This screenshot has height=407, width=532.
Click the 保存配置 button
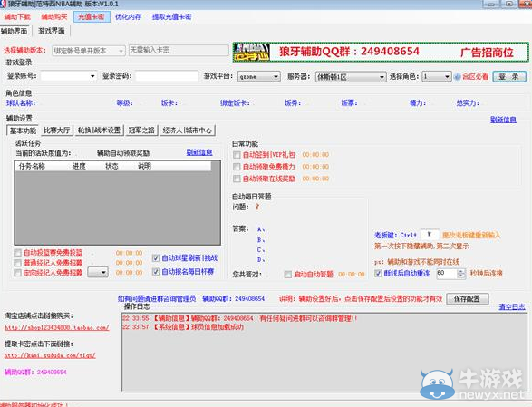coord(467,299)
